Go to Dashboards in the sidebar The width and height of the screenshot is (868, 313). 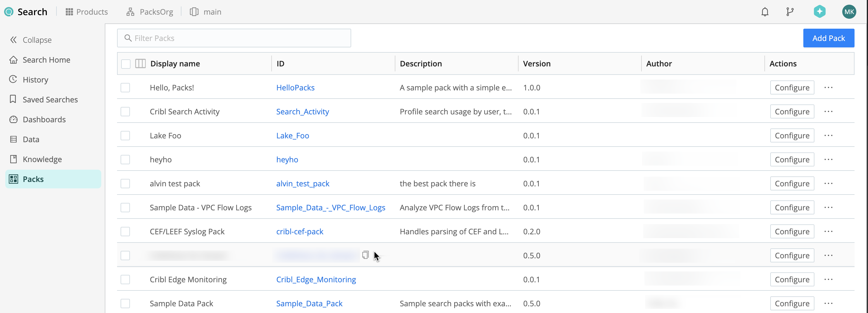[44, 119]
